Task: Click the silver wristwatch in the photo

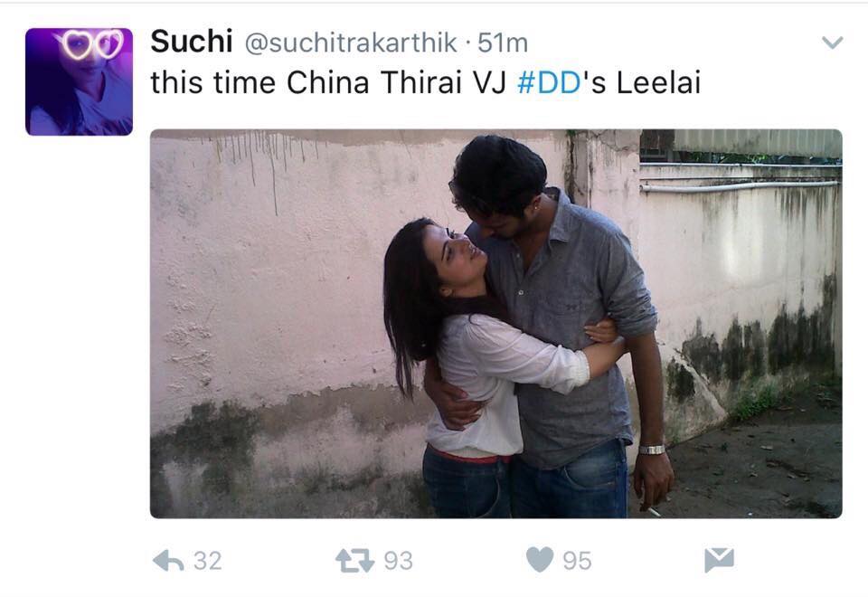Action: click(652, 450)
